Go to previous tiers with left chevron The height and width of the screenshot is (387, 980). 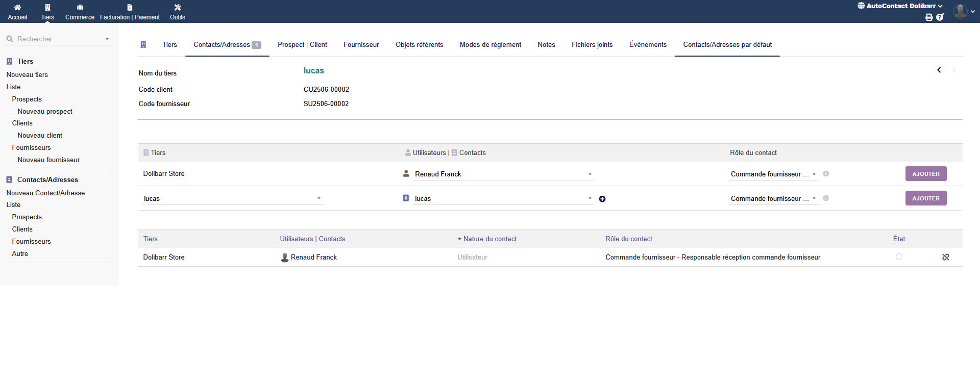coord(939,70)
